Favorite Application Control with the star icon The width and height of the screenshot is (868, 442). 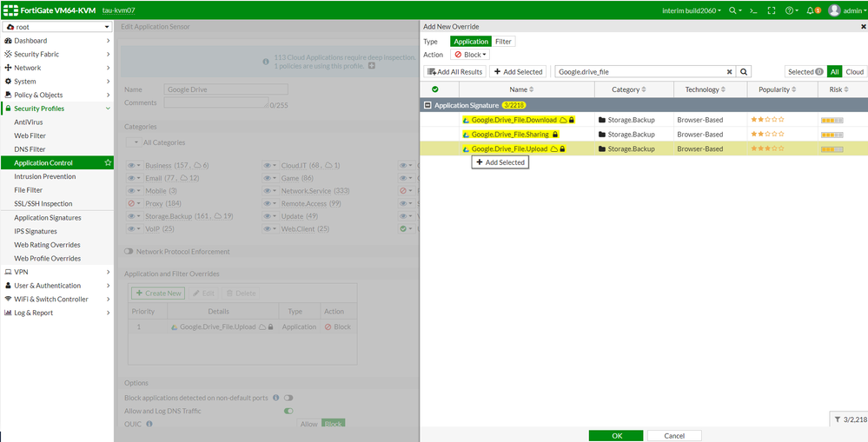(x=108, y=162)
